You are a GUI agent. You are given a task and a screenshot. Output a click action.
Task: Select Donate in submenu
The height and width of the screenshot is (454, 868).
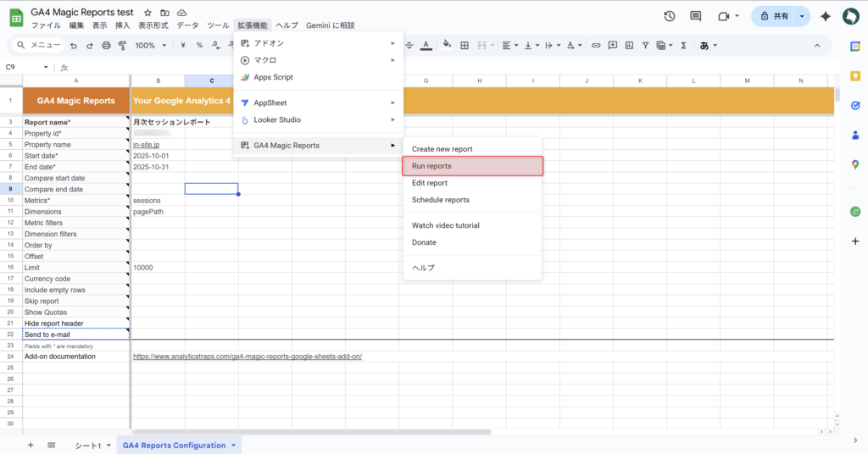pos(472,242)
